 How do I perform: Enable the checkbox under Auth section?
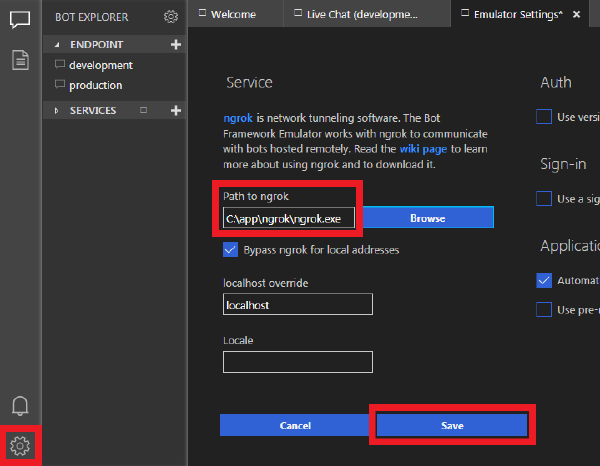544,117
